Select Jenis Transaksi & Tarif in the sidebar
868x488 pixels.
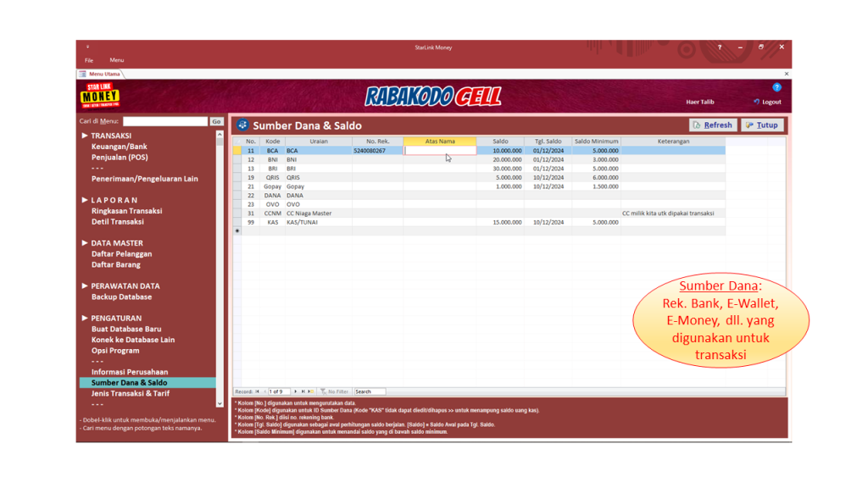coord(130,393)
